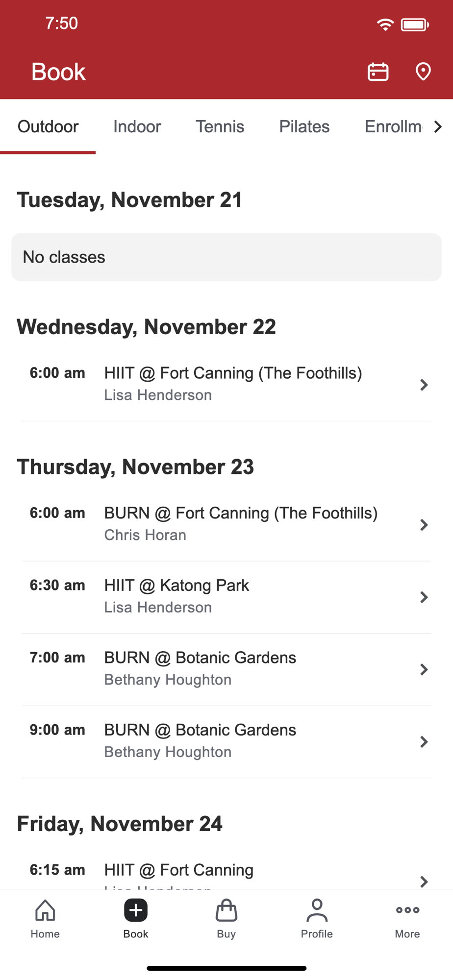Image resolution: width=453 pixels, height=980 pixels.
Task: Open the Buy shopping bag icon
Action: click(226, 911)
